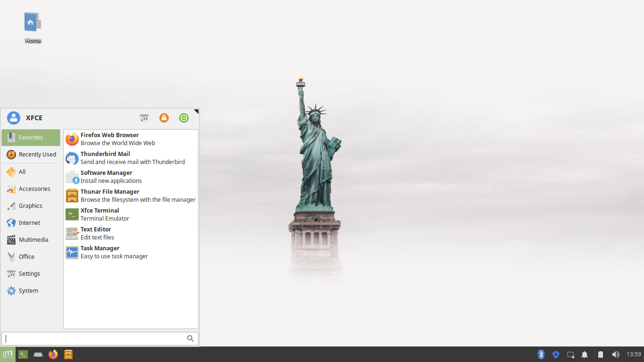Open the update shield tray icon
Viewport: 644px width, 362px height.
click(x=556, y=354)
